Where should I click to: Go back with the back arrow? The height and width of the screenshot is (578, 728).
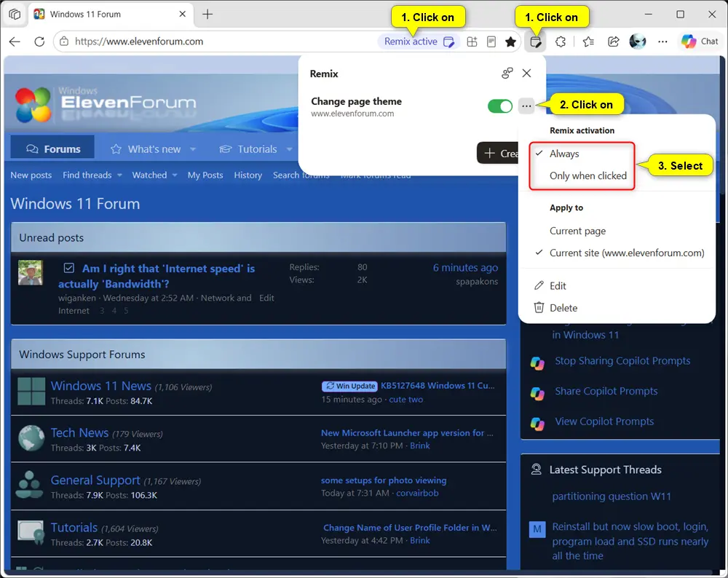[15, 41]
